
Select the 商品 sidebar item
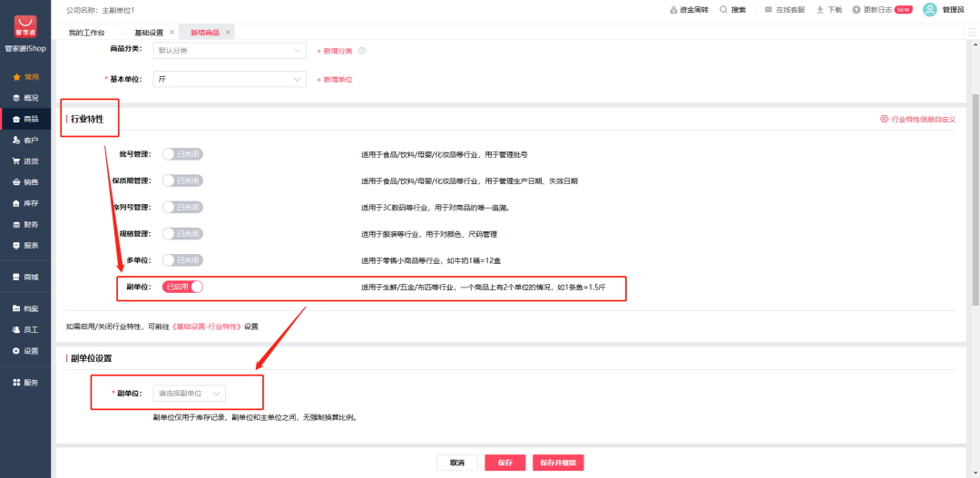(25, 120)
